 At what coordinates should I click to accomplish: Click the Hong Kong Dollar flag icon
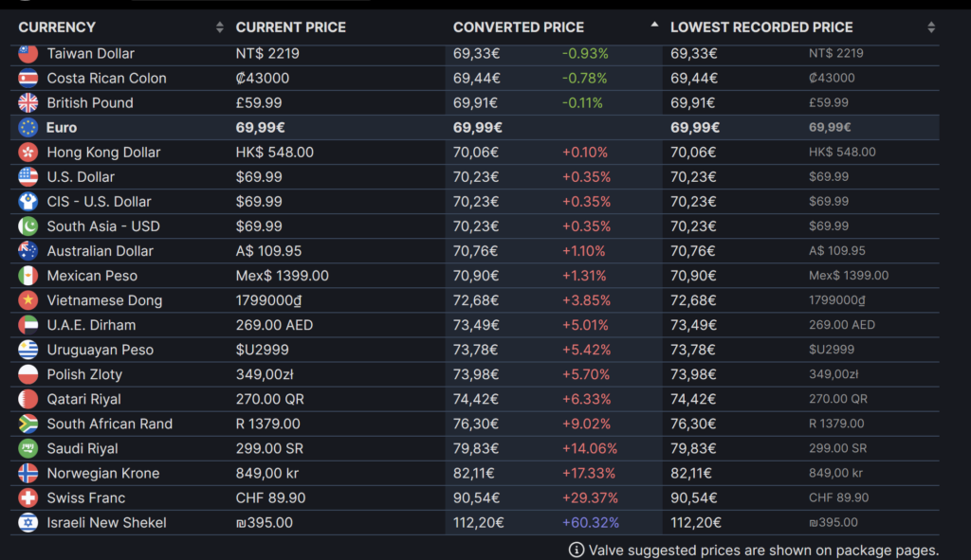point(27,153)
